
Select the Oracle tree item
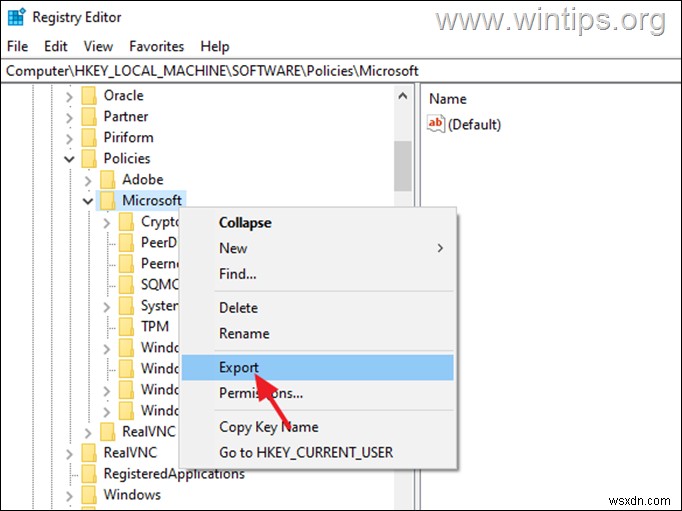(x=124, y=95)
